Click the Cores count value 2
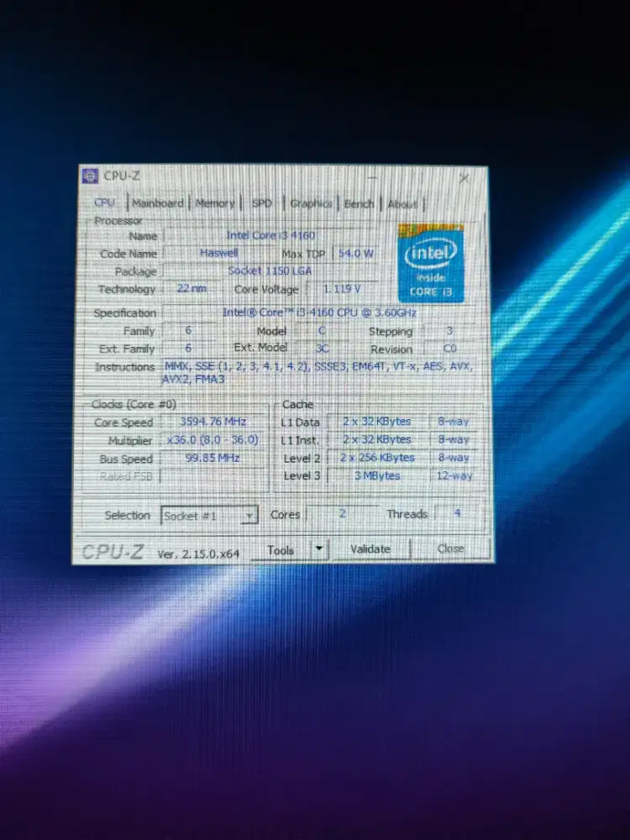630x840 pixels. point(343,513)
